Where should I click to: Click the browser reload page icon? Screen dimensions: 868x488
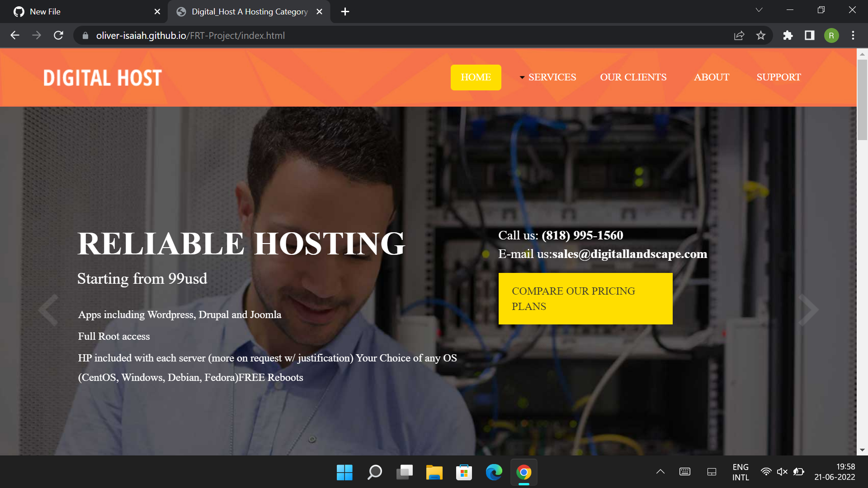pos(58,35)
